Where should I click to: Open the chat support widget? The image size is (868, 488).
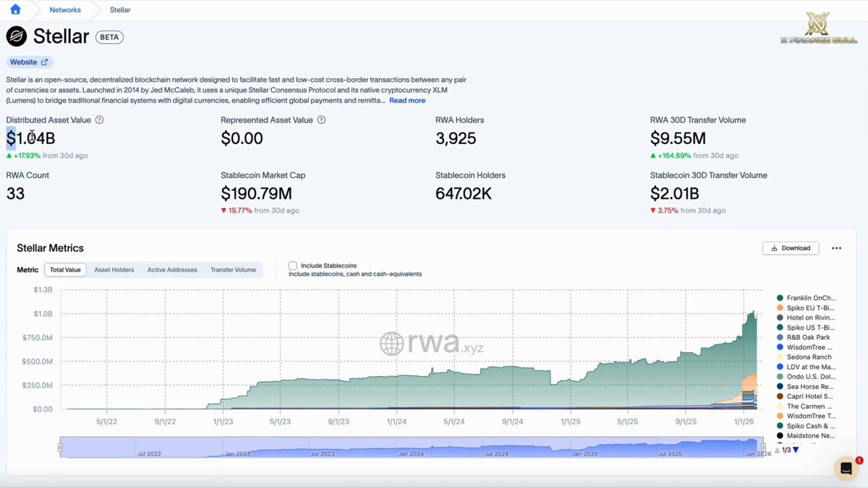(x=846, y=468)
